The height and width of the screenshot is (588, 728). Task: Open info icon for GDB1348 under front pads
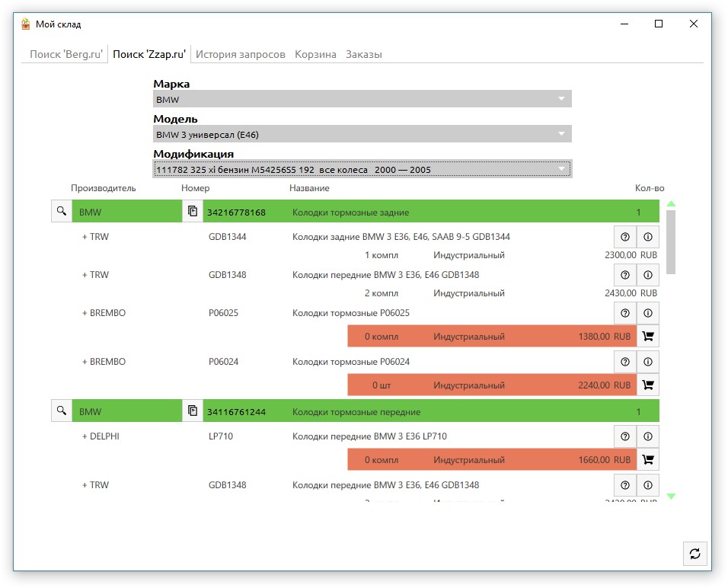(648, 485)
